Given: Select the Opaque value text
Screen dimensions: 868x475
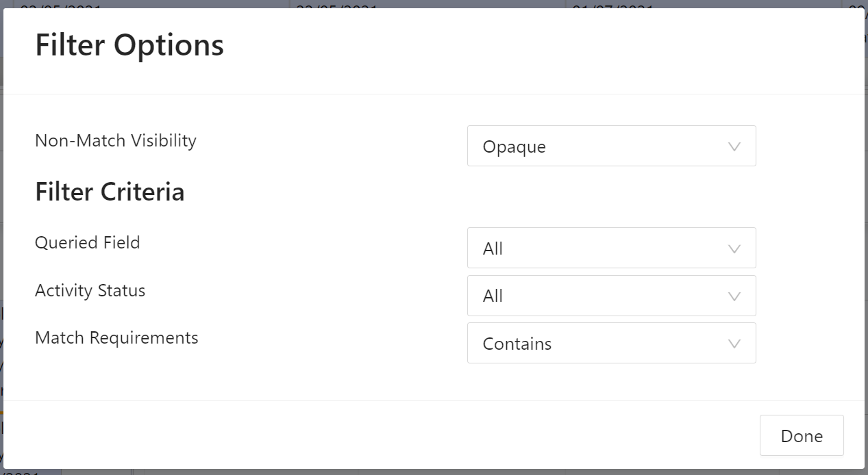Looking at the screenshot, I should [514, 146].
